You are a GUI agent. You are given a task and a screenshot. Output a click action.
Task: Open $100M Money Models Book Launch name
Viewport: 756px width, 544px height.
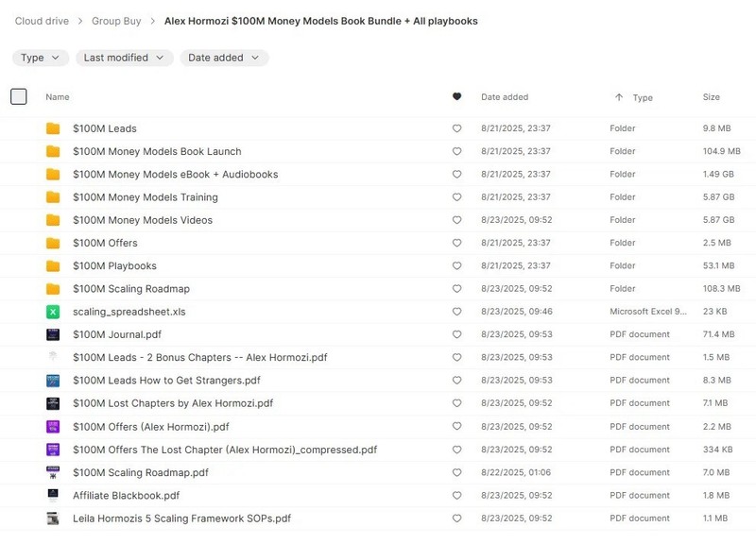click(x=157, y=151)
